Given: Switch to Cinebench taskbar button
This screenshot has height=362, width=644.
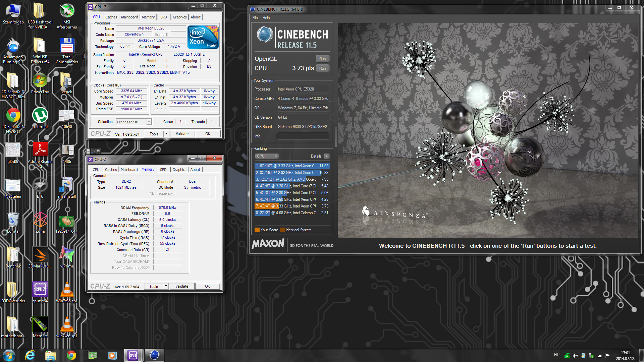Looking at the screenshot, I should (154, 355).
